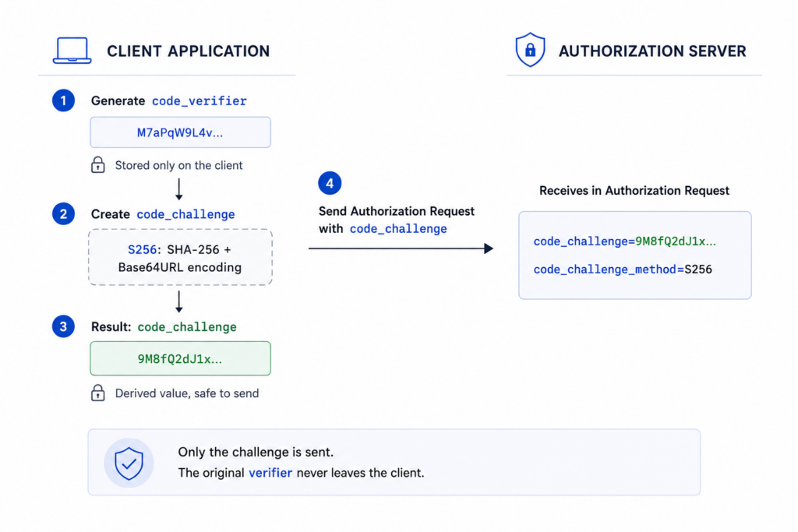Click green code_challenge in the Result step
798x532 pixels.
[x=187, y=326]
